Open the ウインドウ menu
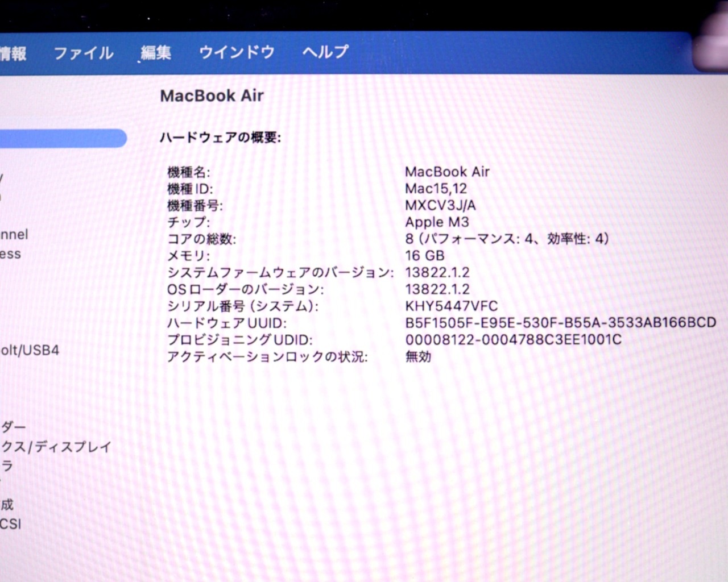This screenshot has width=728, height=582. (x=237, y=52)
